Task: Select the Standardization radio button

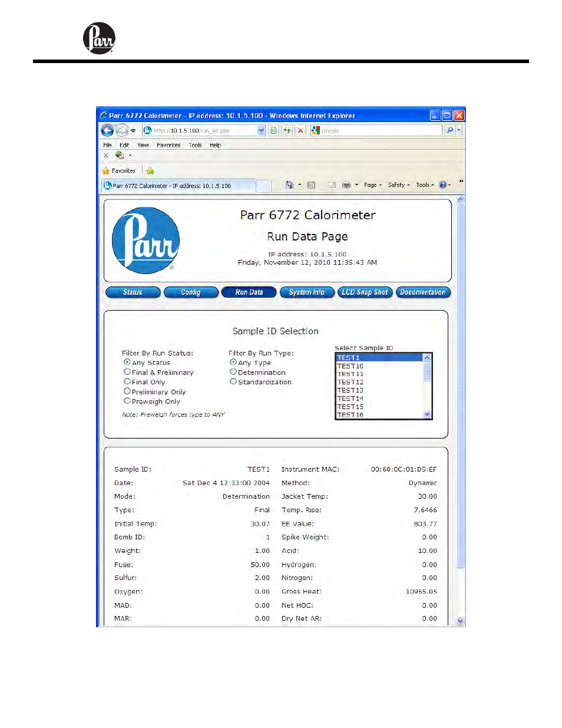Action: [233, 381]
